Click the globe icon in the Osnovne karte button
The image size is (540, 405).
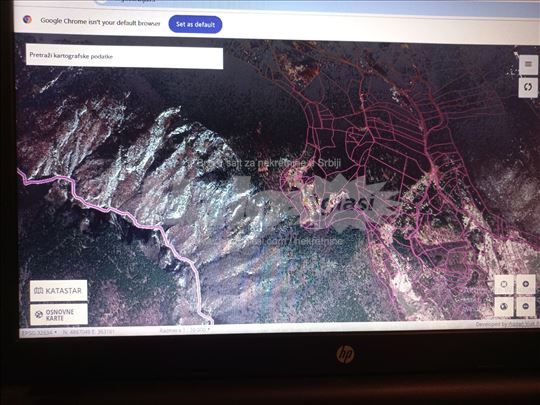pos(39,314)
